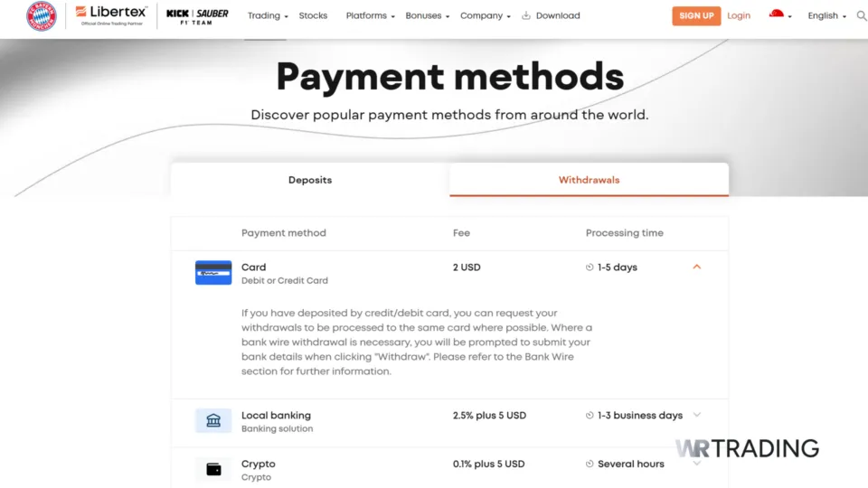Open the Libertex home logo

pos(111,15)
